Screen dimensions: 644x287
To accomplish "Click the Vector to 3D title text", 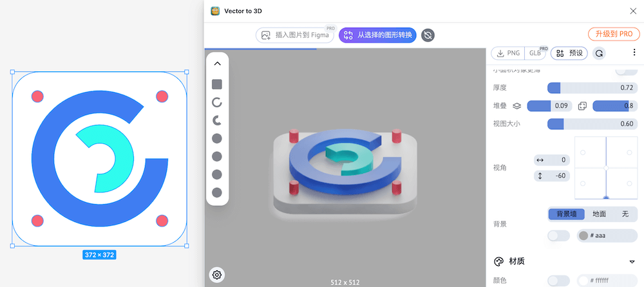I will click(x=243, y=11).
